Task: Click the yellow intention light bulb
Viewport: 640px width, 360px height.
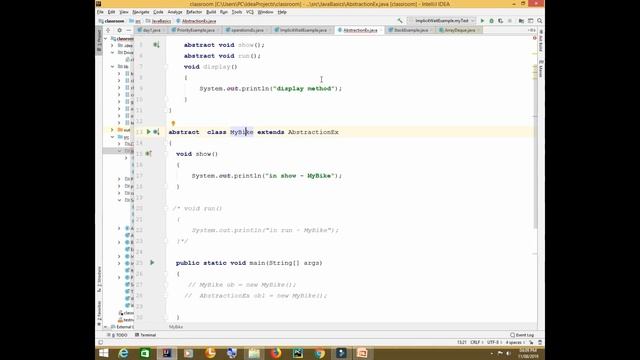Action: point(173,123)
